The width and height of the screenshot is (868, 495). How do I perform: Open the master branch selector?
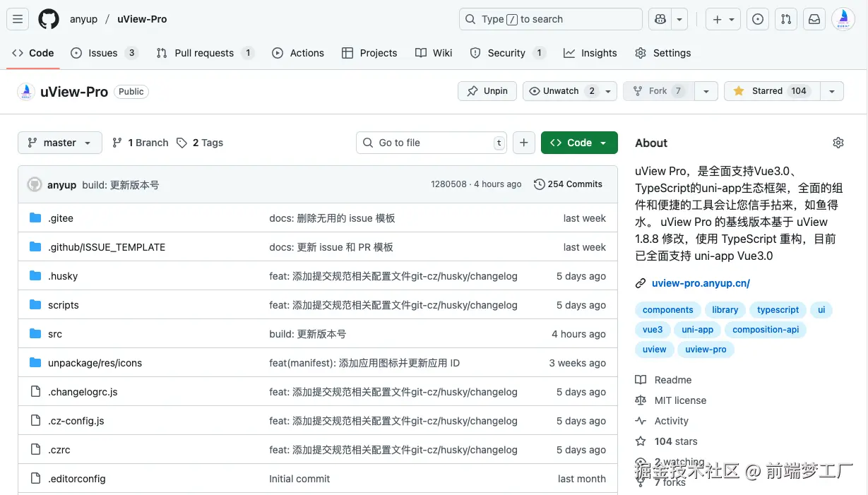pos(60,143)
